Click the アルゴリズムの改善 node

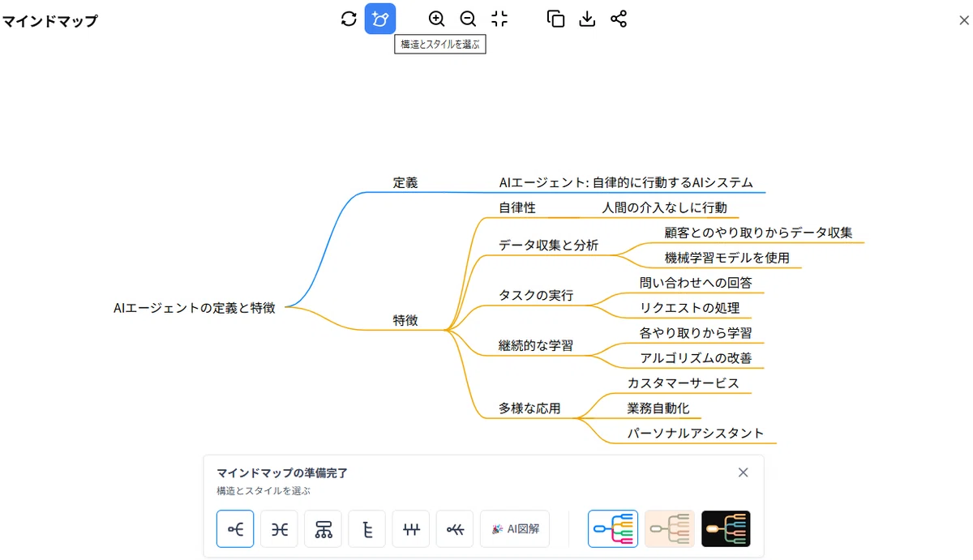[x=696, y=357]
